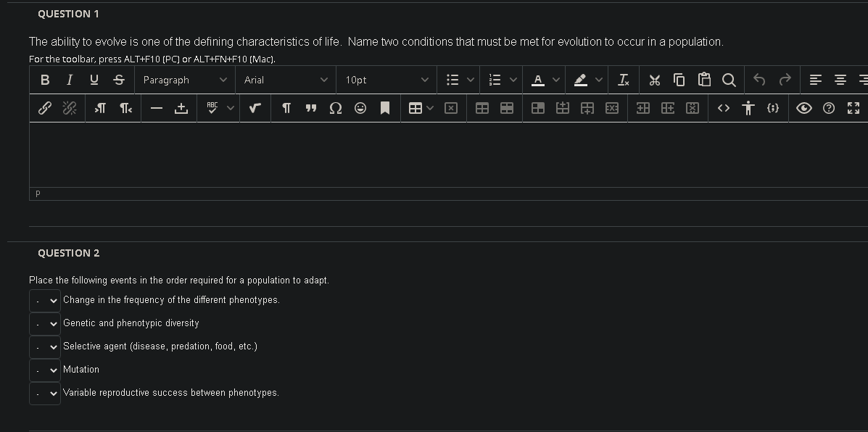Screen dimensions: 868x432
Task: Click the undo arrow
Action: [759, 80]
